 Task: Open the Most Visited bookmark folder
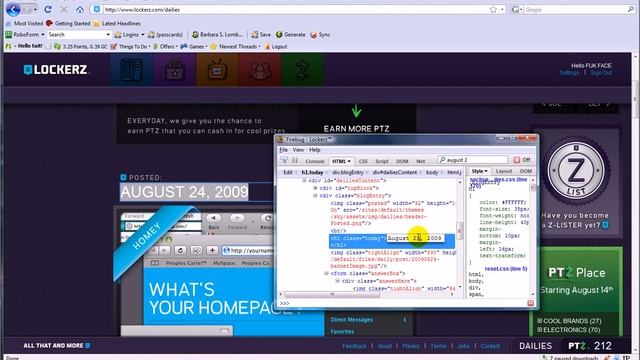[x=24, y=23]
